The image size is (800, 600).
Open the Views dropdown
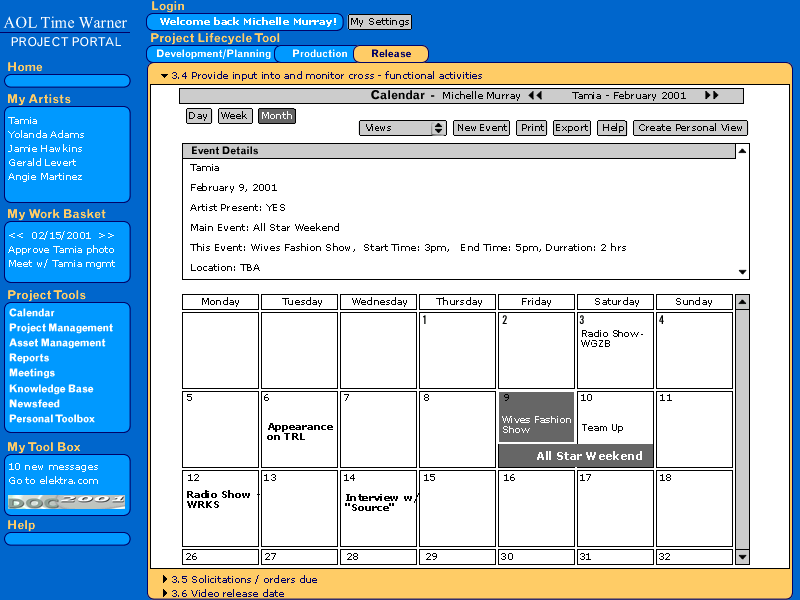click(403, 128)
